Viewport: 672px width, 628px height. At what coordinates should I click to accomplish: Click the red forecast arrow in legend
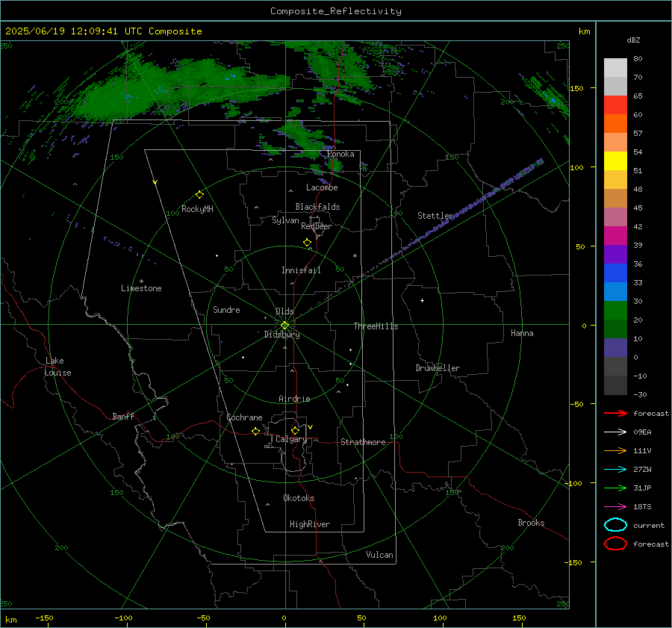pos(615,413)
